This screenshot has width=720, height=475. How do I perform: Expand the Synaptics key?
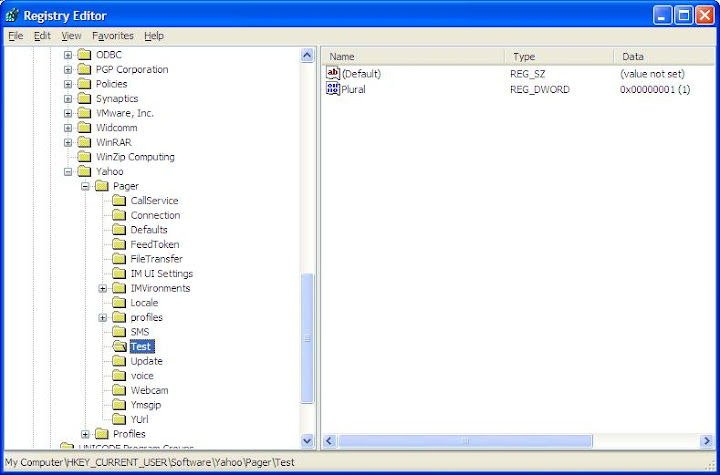(68, 99)
